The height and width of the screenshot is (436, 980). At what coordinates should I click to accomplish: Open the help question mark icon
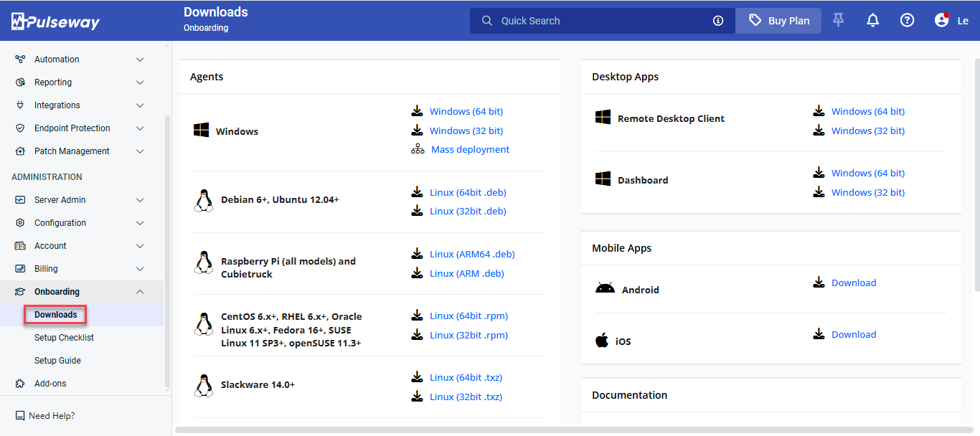[907, 21]
